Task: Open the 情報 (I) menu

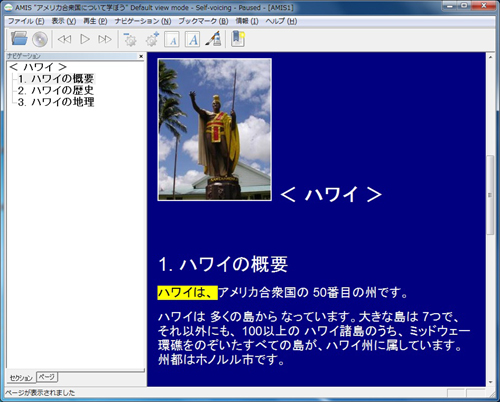Action: [247, 21]
